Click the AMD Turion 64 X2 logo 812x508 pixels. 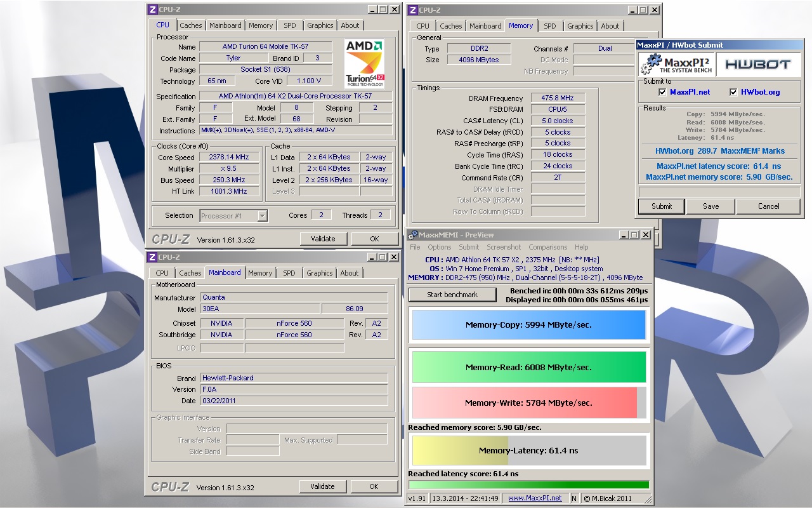coord(365,63)
